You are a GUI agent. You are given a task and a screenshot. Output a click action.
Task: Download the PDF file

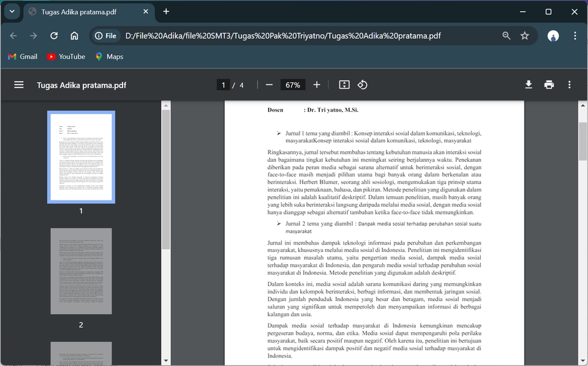click(x=529, y=85)
